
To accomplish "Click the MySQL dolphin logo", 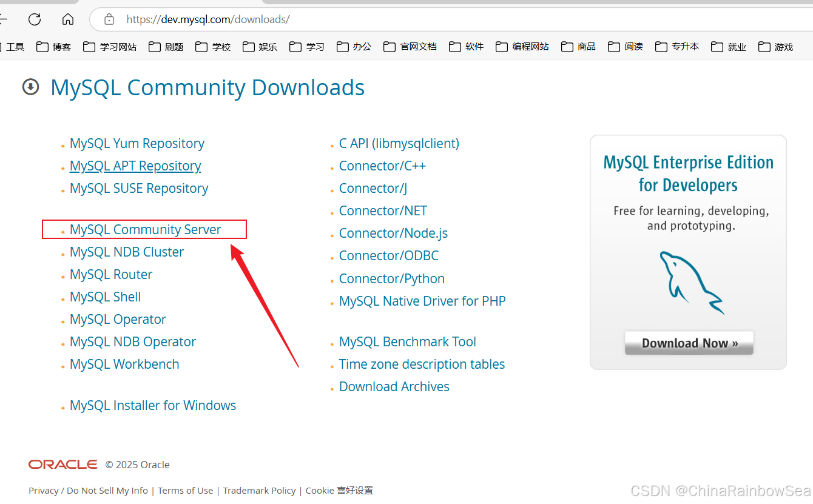I will click(691, 282).
